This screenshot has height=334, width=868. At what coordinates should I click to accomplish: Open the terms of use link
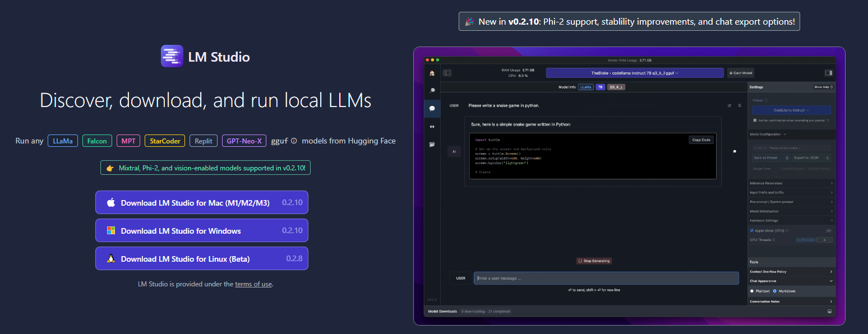coord(253,284)
